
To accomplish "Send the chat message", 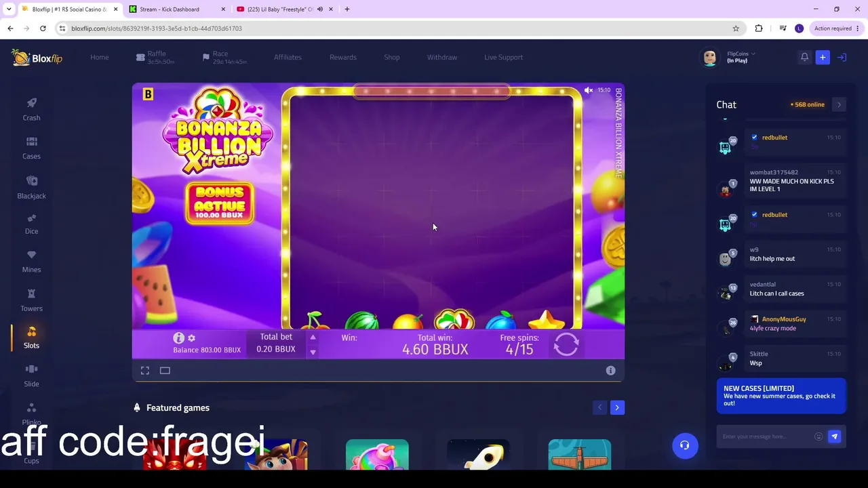I will point(835,436).
